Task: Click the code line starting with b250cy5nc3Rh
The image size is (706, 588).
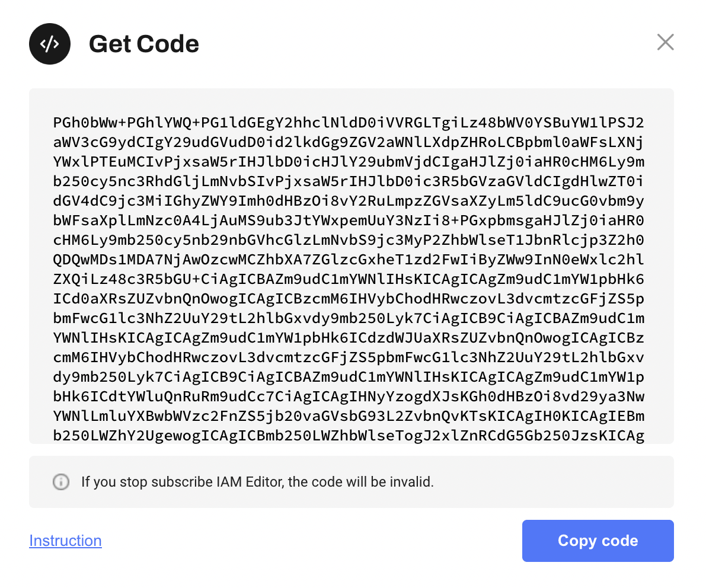Action: point(349,181)
